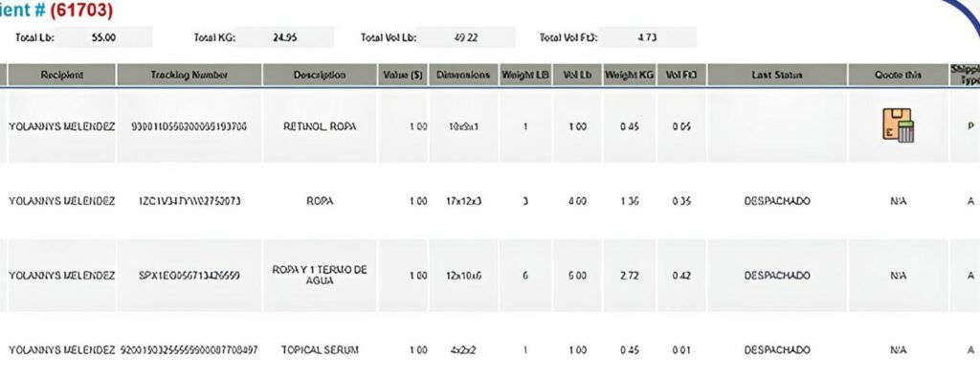The height and width of the screenshot is (378, 980).
Task: Click DESPACHADO status in the TOPICAL SERUM row
Action: (x=777, y=350)
